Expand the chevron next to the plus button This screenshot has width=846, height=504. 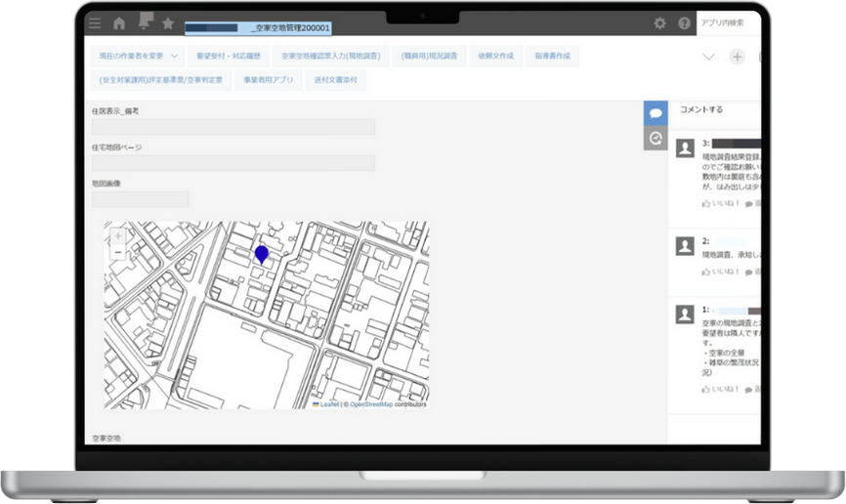coord(709,57)
